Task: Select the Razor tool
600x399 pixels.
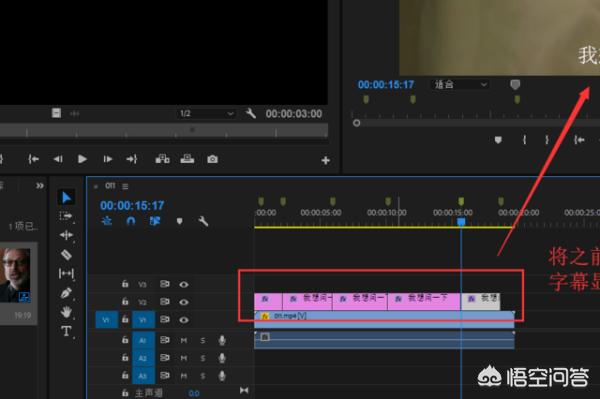Action: pyautogui.click(x=66, y=254)
